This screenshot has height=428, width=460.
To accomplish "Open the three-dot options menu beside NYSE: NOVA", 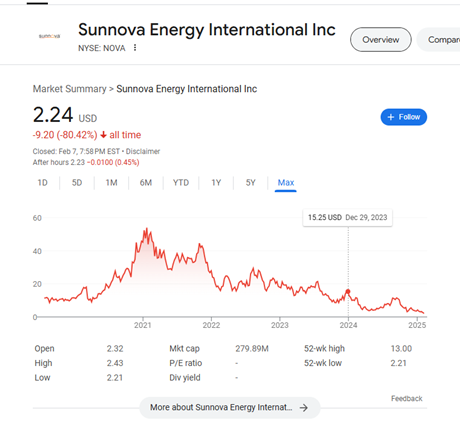I will click(x=135, y=48).
